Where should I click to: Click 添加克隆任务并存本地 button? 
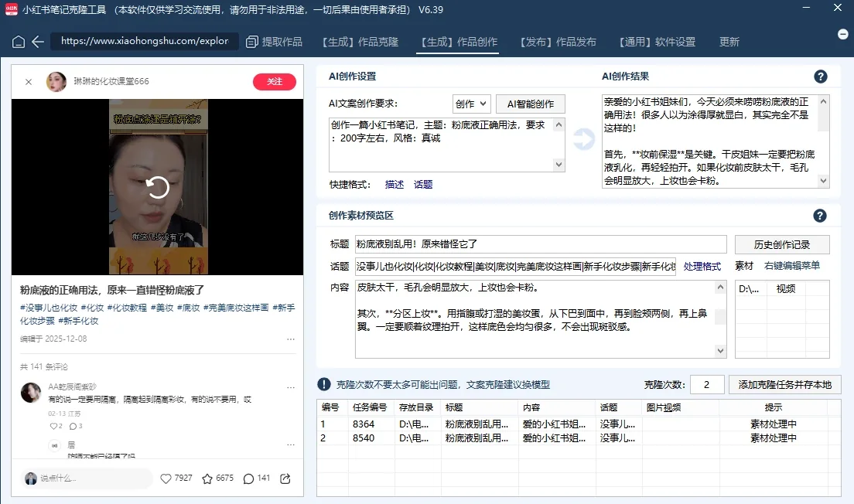click(x=785, y=385)
